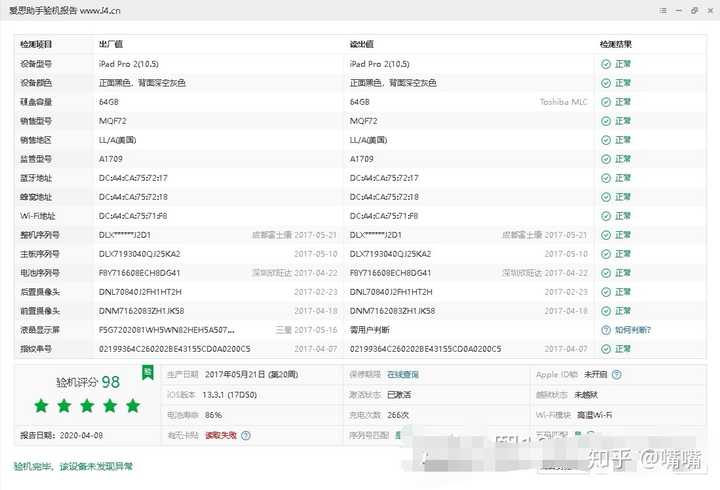
Task: Click the read value LL/A(美国)
Action: click(368, 140)
